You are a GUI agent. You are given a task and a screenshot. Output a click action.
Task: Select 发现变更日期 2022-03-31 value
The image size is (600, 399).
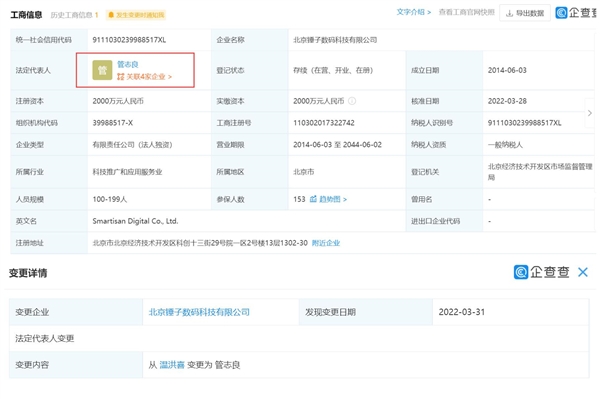click(461, 312)
